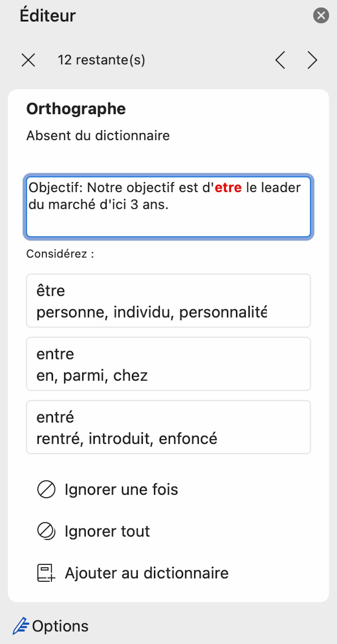Go to the next suggestion
This screenshot has width=337, height=644.
coord(312,60)
